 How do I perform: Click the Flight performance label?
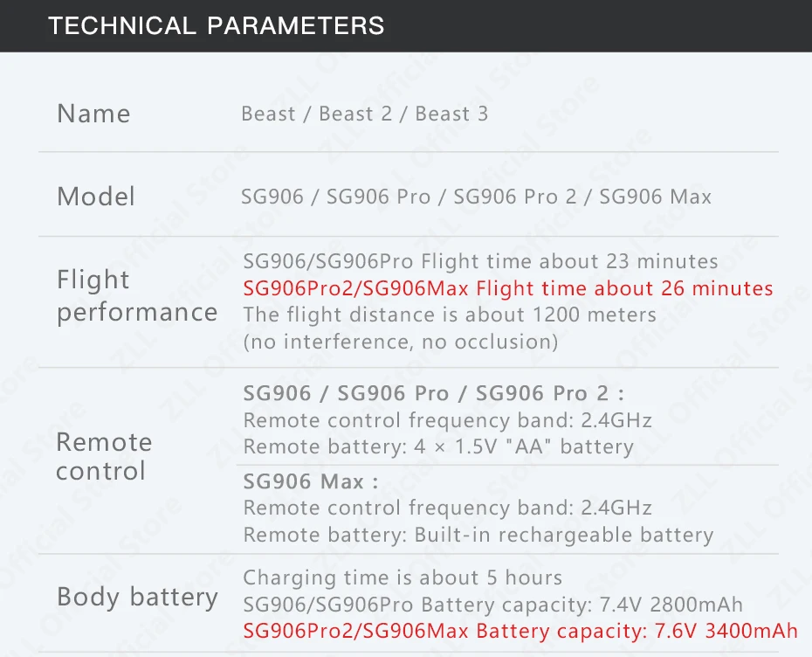pos(136,295)
